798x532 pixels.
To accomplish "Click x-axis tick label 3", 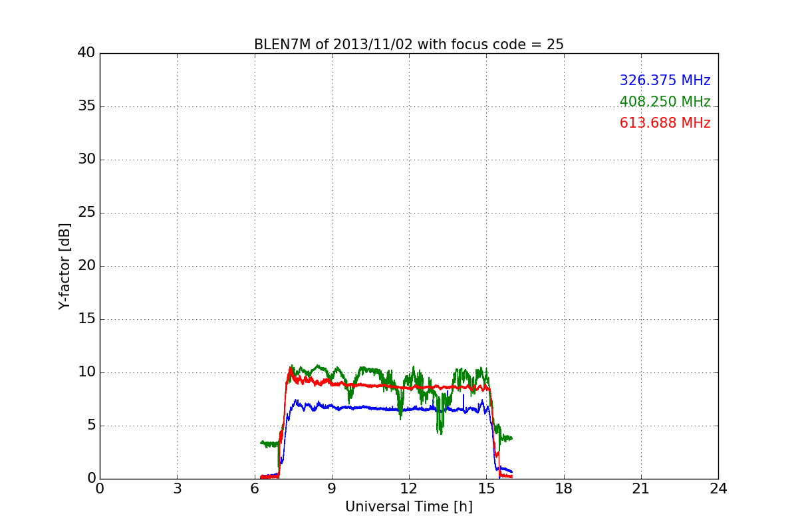I will point(177,489).
